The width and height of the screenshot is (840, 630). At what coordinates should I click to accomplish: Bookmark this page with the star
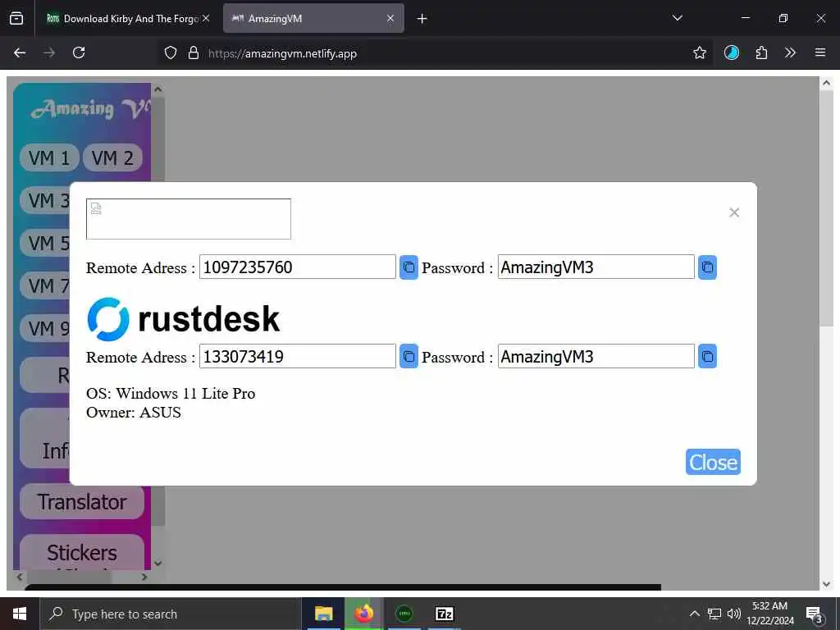(700, 52)
